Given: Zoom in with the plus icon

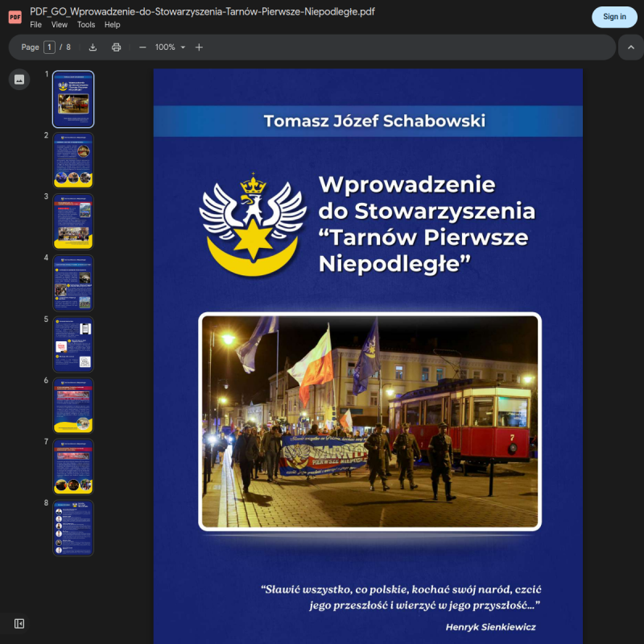Looking at the screenshot, I should [x=199, y=47].
